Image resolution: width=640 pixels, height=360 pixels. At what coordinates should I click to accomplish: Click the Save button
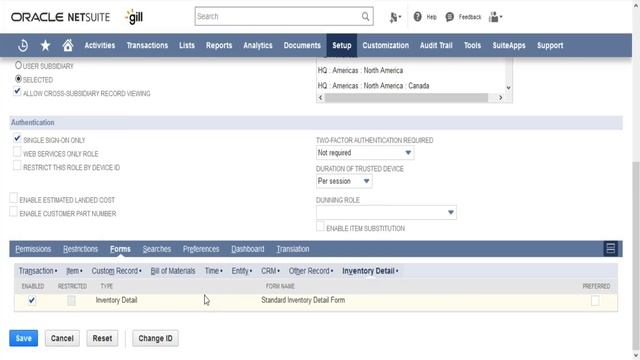[x=24, y=338]
